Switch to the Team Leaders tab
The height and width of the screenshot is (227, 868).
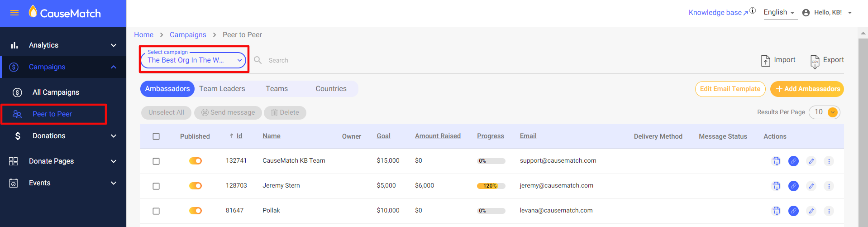pyautogui.click(x=222, y=89)
